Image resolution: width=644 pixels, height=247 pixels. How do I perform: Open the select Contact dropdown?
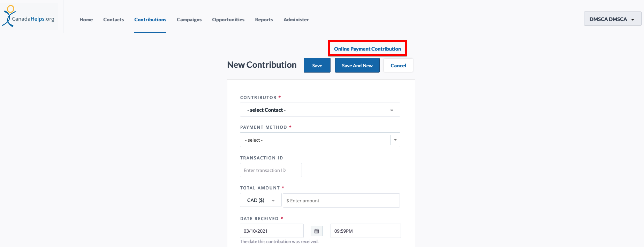click(x=320, y=110)
